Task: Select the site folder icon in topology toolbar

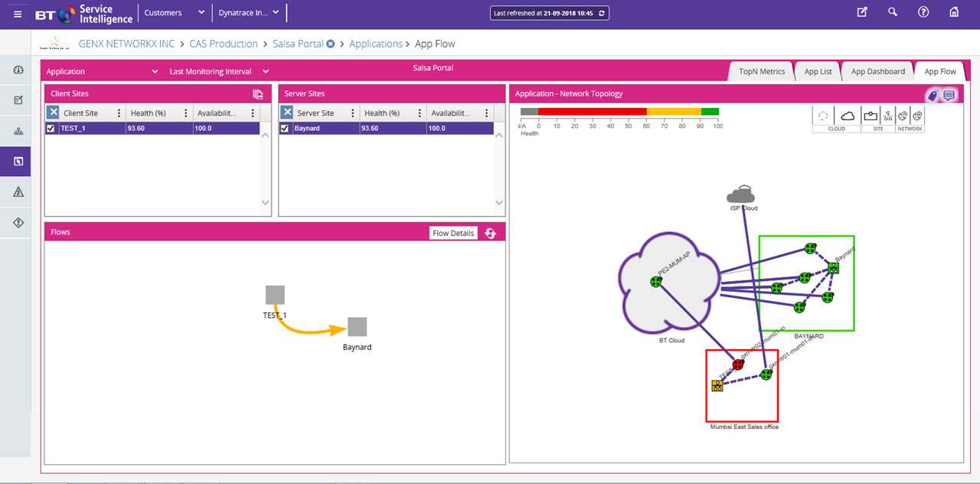Action: point(871,116)
